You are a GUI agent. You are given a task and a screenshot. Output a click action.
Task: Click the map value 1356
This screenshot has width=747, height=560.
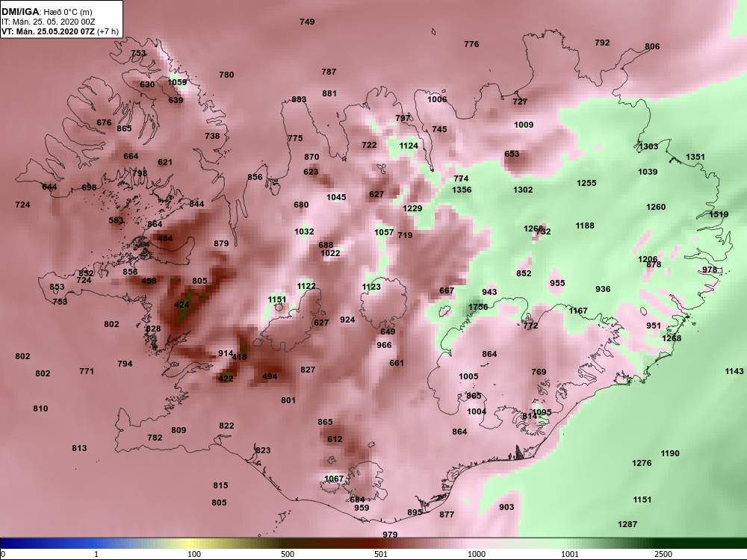tap(462, 190)
